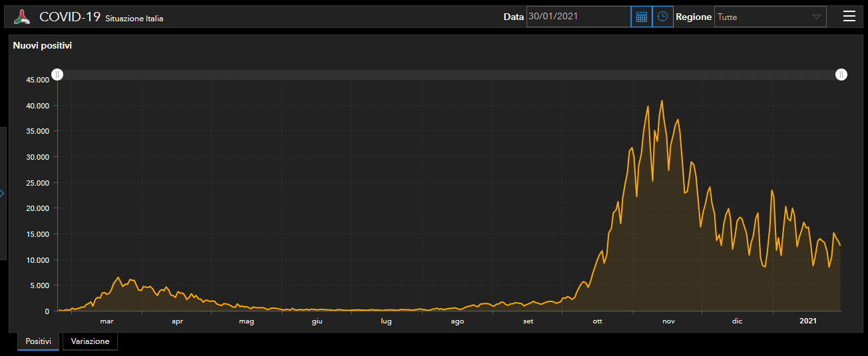Image resolution: width=868 pixels, height=356 pixels.
Task: Click the left range slider handle
Action: (58, 75)
